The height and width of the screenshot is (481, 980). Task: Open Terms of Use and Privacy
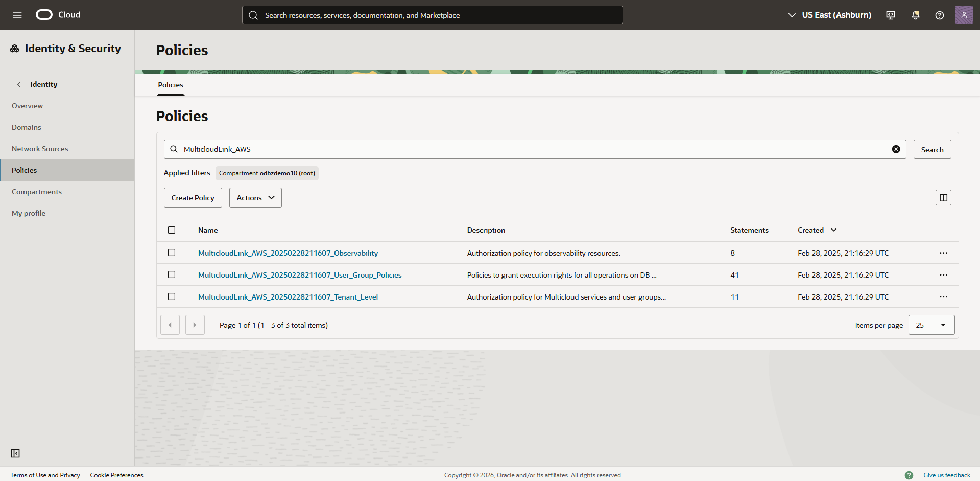tap(45, 475)
